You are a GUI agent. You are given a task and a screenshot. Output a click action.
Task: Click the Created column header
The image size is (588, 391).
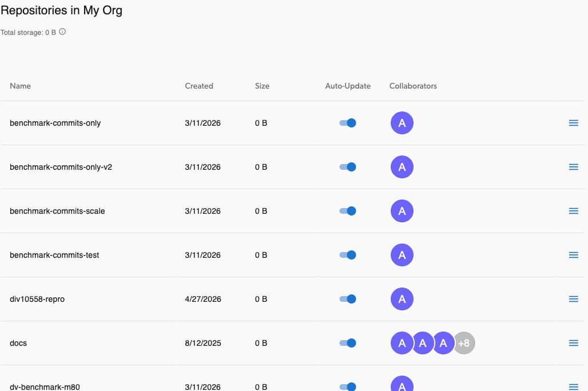tap(198, 86)
